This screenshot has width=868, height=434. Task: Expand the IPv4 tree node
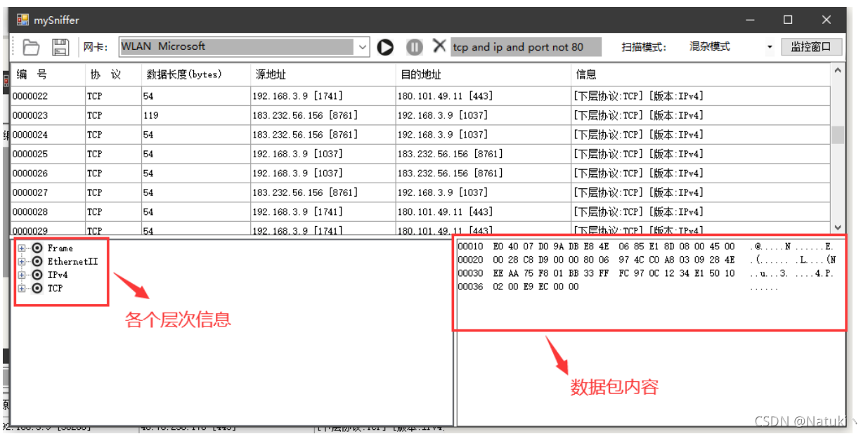click(x=22, y=275)
